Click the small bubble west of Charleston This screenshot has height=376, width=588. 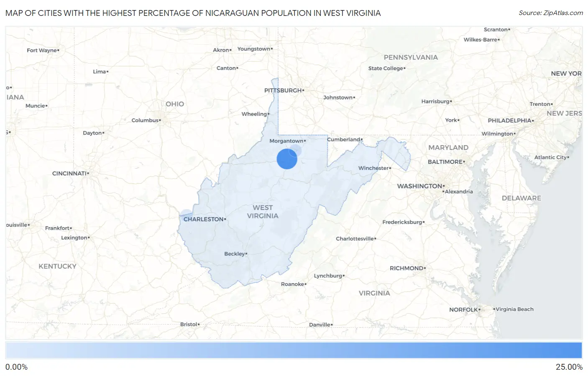(x=186, y=215)
